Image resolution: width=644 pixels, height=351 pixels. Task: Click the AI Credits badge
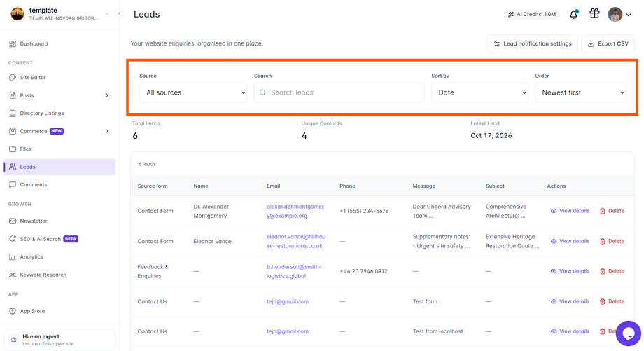(532, 15)
